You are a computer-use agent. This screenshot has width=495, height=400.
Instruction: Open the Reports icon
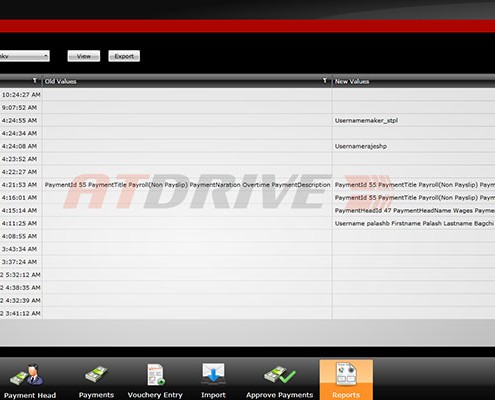[x=346, y=374]
